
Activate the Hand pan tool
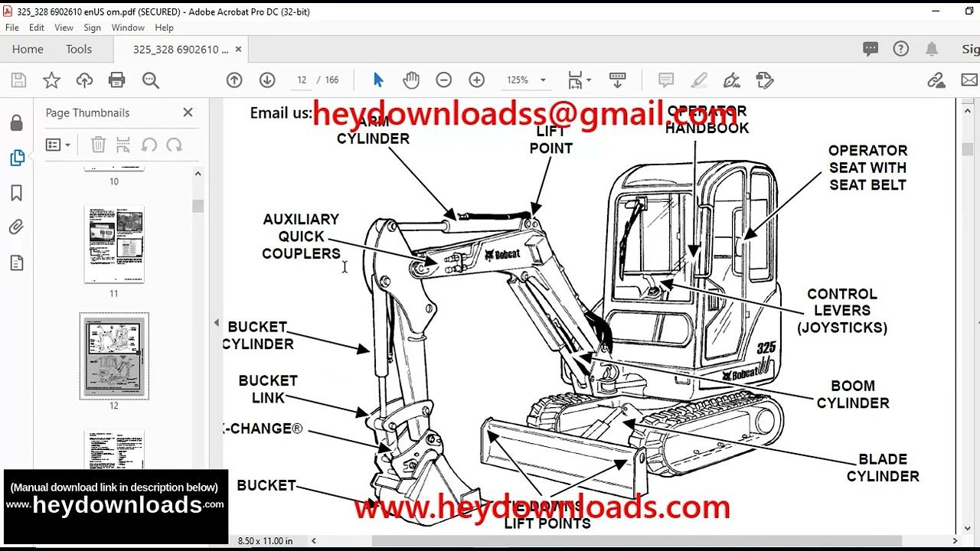[x=411, y=80]
